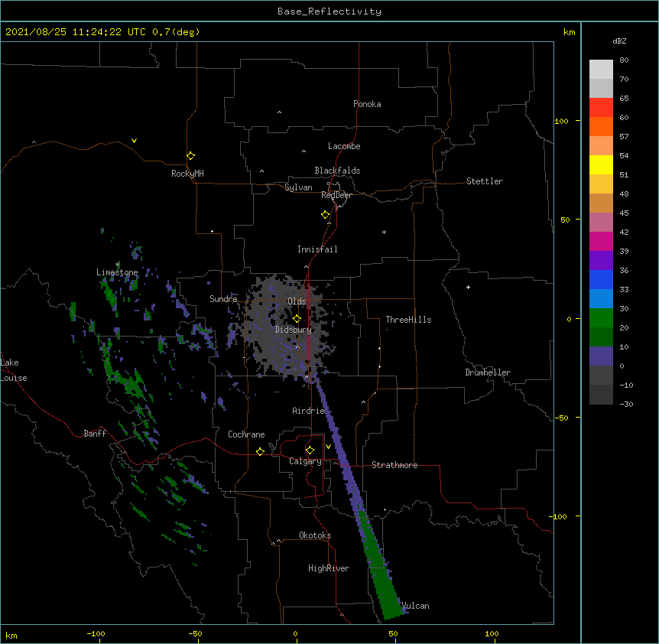Click the Sundre town label
659x644 pixels.
point(223,299)
